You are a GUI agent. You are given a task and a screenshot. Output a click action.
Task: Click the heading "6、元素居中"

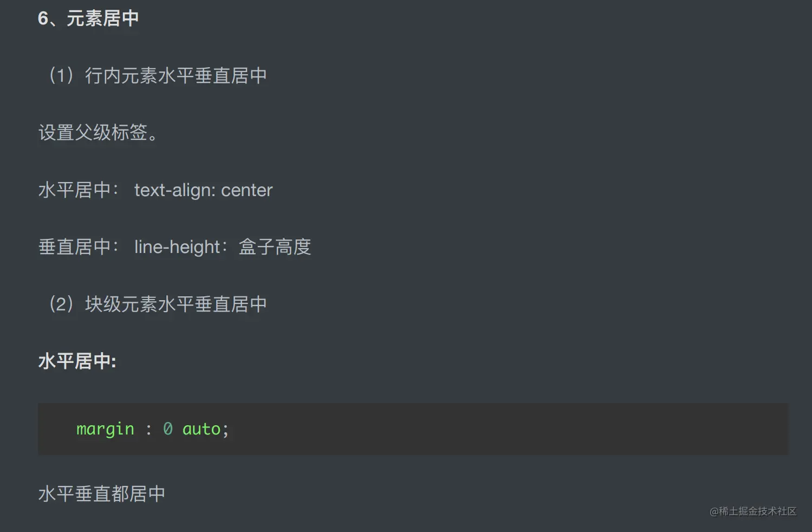click(88, 18)
